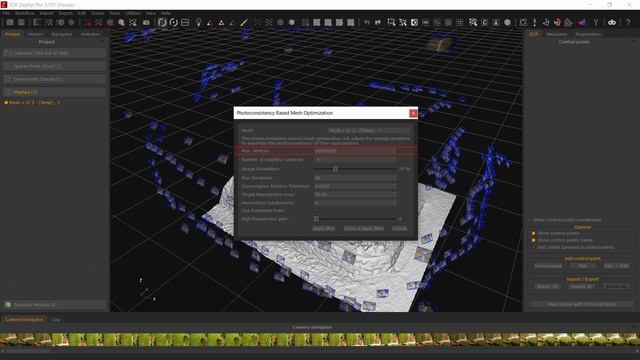This screenshot has width=640, height=360.
Task: Click the Convergence Relative Tolerance input field
Action: [355, 186]
